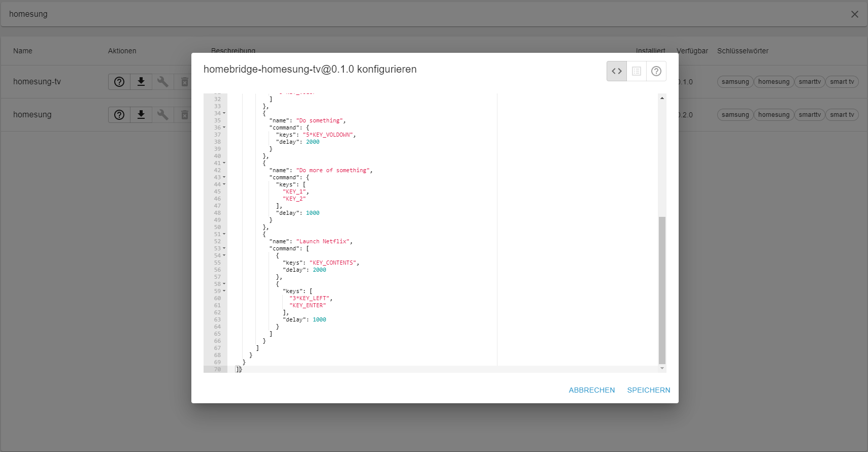Collapse the fold arrow at line 54

pyautogui.click(x=224, y=255)
